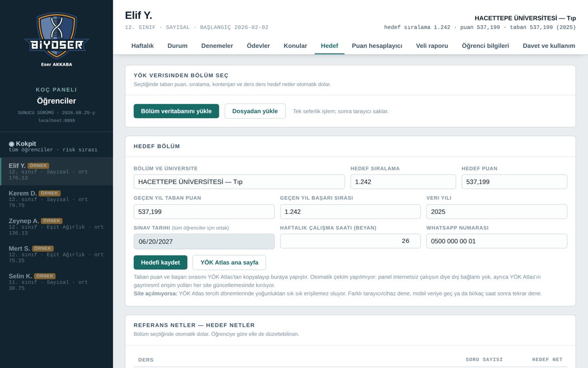
Task: Select the Hedef tab
Action: tap(329, 46)
